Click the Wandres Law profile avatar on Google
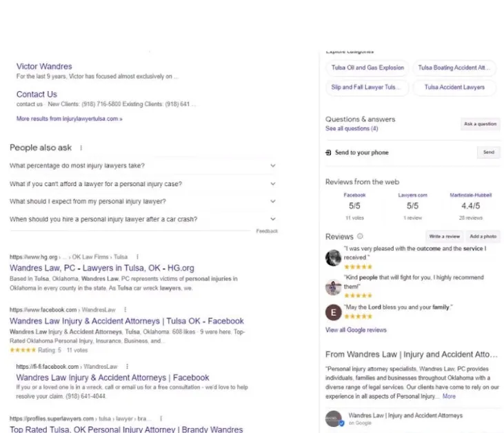The height and width of the screenshot is (433, 504). 334,419
